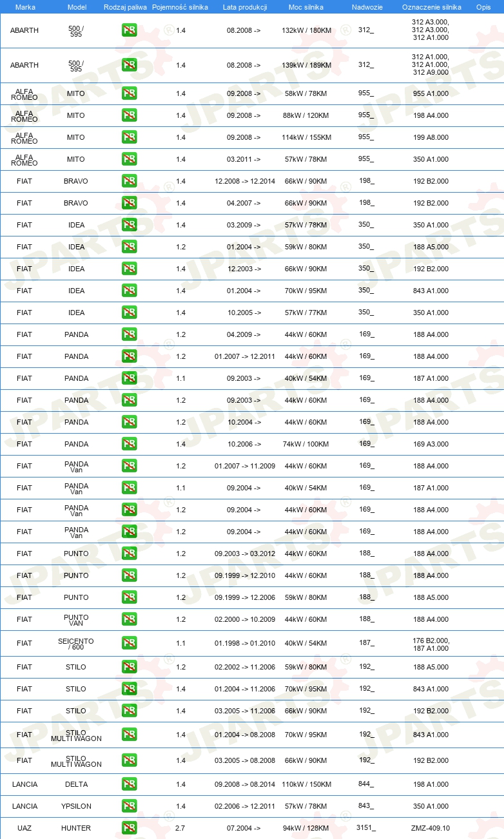
Task: Select power value 110kW / 150KM
Action: point(305,784)
